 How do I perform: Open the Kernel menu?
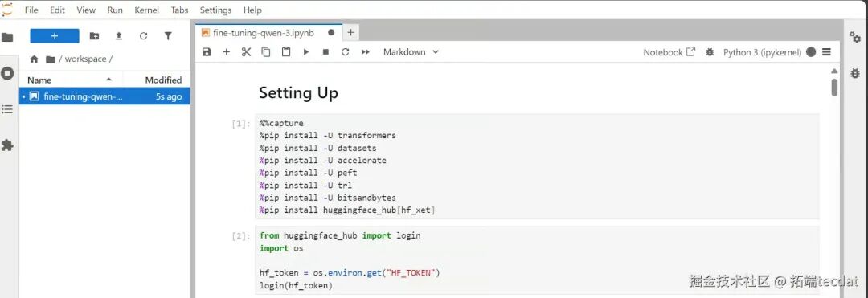147,10
